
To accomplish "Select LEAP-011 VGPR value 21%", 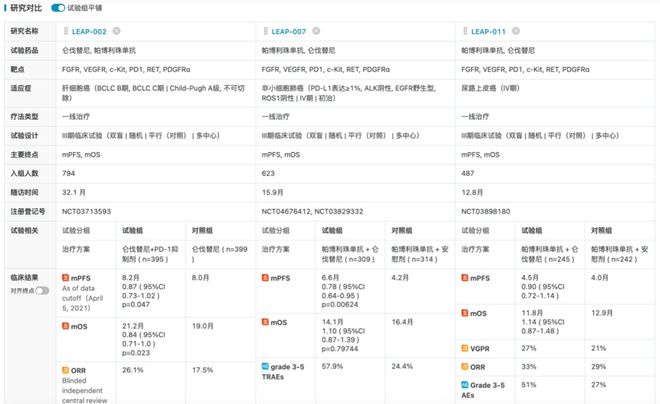I will click(x=599, y=348).
